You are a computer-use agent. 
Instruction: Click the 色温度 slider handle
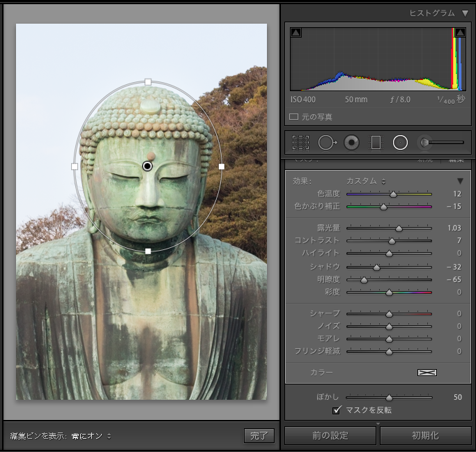(x=394, y=194)
